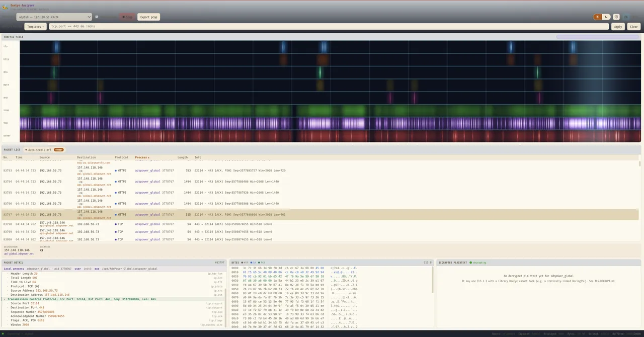Click the BeeEye bee logo icon
644x337 pixels.
5,7
